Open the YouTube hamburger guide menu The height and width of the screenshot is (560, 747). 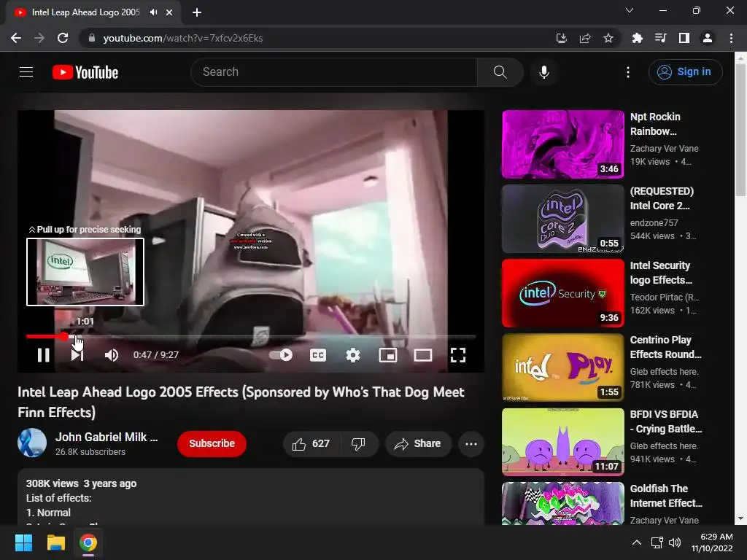(26, 72)
